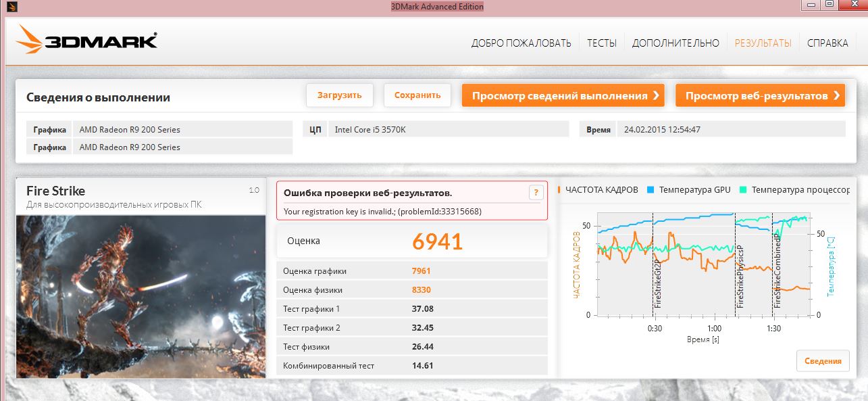The height and width of the screenshot is (401, 868).
Task: Open the help question mark in error box
Action: click(x=536, y=193)
